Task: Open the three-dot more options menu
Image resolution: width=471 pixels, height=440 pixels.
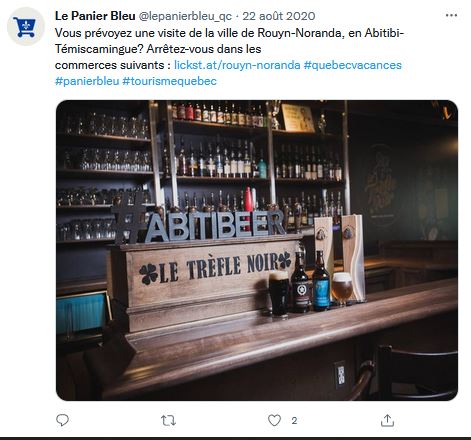Action: click(451, 15)
